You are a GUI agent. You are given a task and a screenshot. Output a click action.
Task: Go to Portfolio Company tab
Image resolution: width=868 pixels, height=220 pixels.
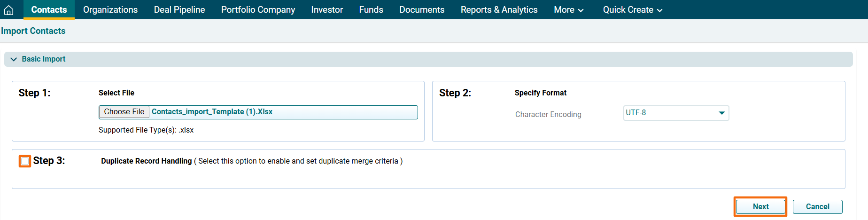[258, 10]
